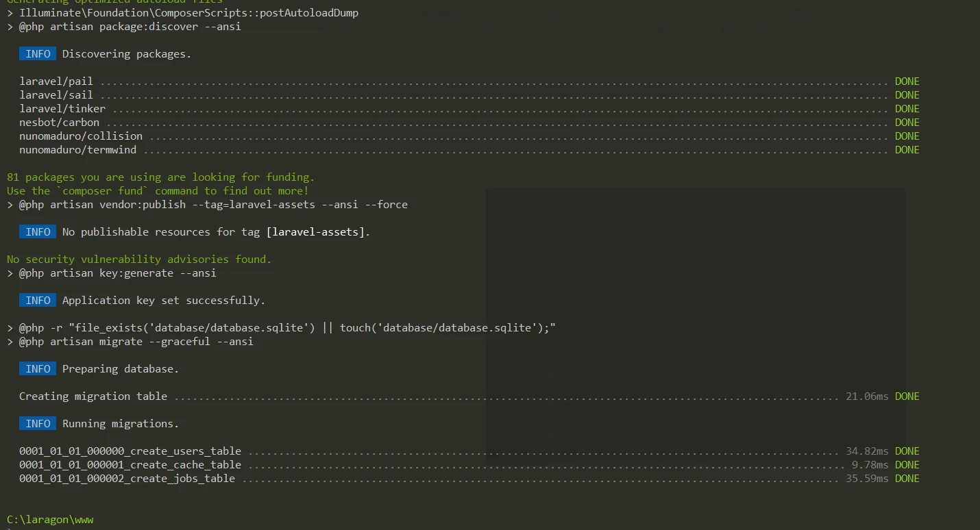Image resolution: width=980 pixels, height=530 pixels.
Task: Click the C:\laragon\www prompt path
Action: tap(50, 520)
